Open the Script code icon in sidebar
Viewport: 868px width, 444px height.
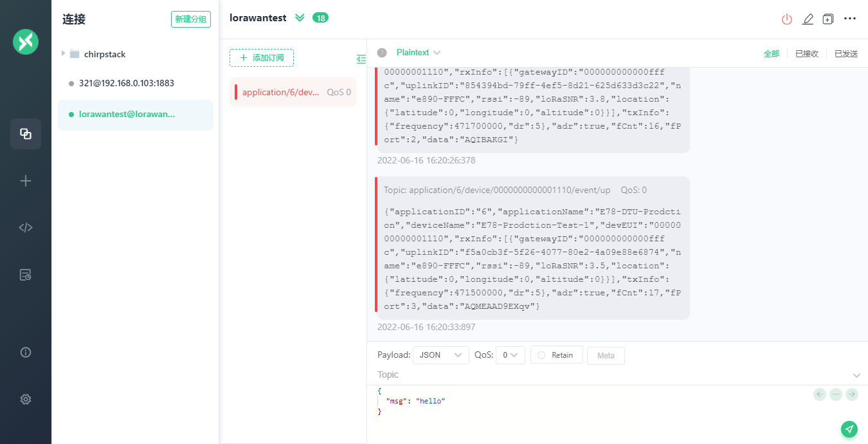26,227
